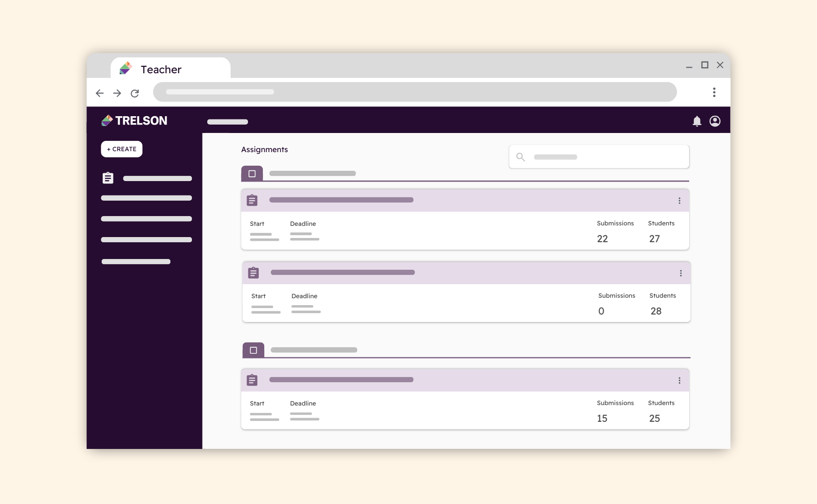Select the Teacher browser tab

[170, 68]
